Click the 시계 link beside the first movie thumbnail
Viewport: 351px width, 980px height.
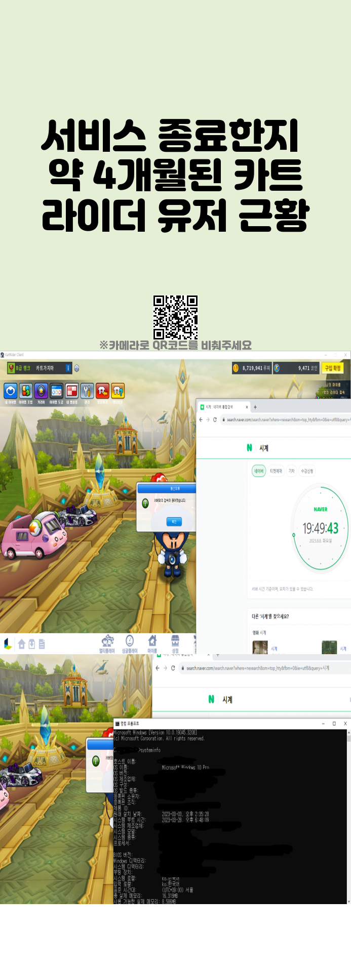274,649
